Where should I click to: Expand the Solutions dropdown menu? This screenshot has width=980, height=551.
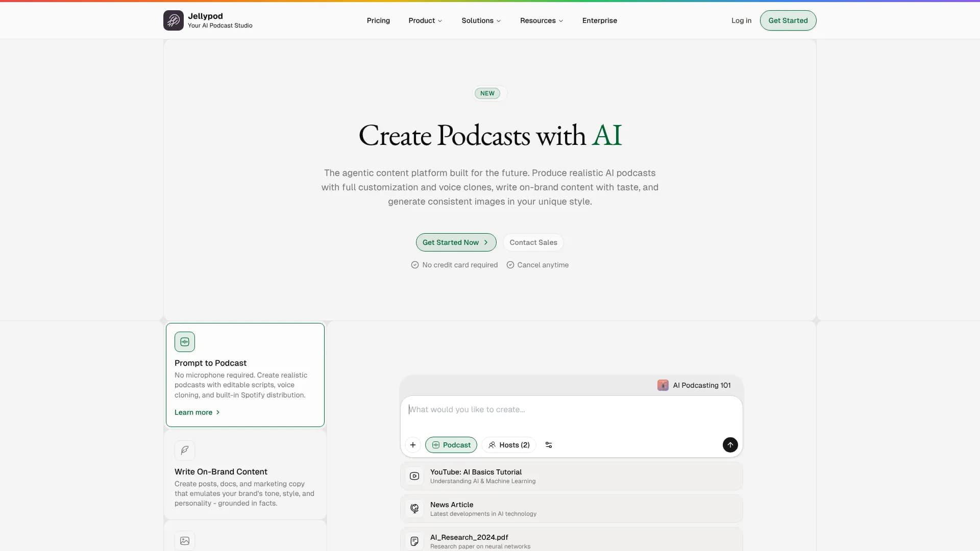[x=481, y=20]
